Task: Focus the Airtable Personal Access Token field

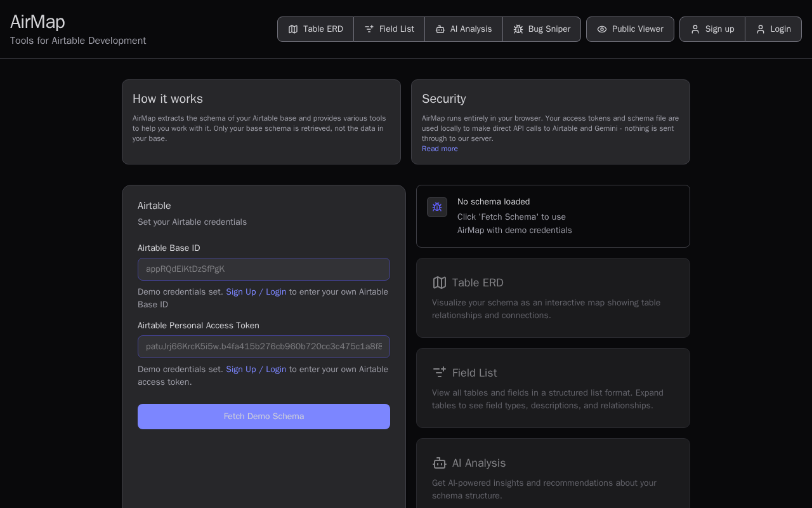Action: [264, 347]
